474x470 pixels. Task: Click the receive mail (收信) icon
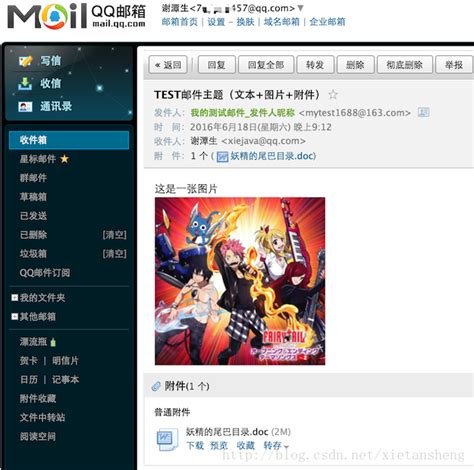tap(25, 84)
